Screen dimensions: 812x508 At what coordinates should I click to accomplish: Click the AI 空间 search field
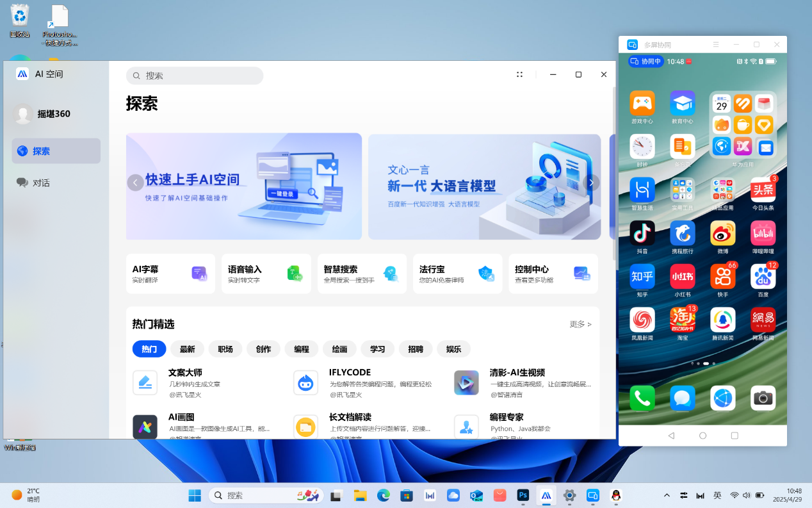[x=195, y=76]
